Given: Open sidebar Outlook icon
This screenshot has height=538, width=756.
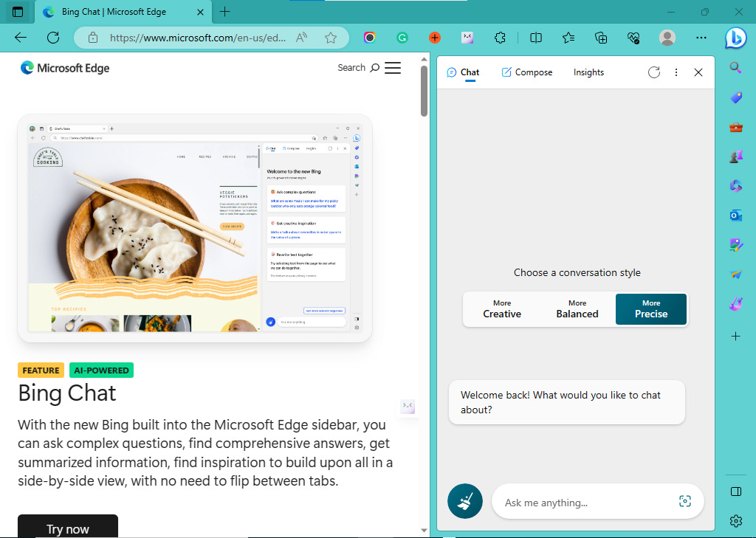Looking at the screenshot, I should click(x=736, y=215).
